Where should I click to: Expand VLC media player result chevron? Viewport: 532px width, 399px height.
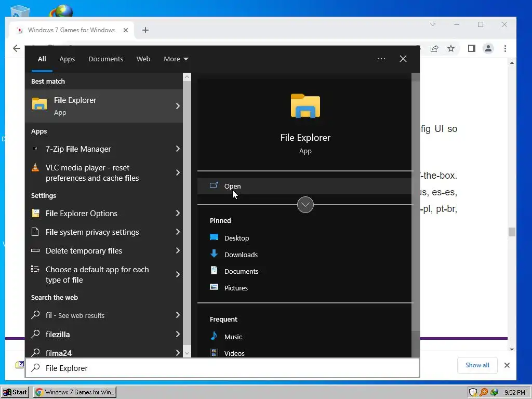click(178, 172)
